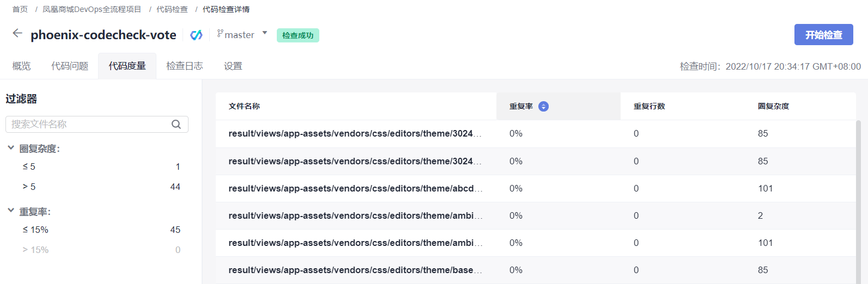Image resolution: width=868 pixels, height=284 pixels.
Task: Click the 开始检查 button
Action: pyautogui.click(x=823, y=35)
